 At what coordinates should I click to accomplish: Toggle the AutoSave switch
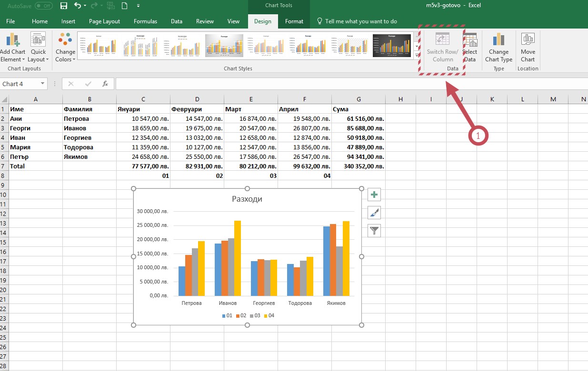point(43,6)
